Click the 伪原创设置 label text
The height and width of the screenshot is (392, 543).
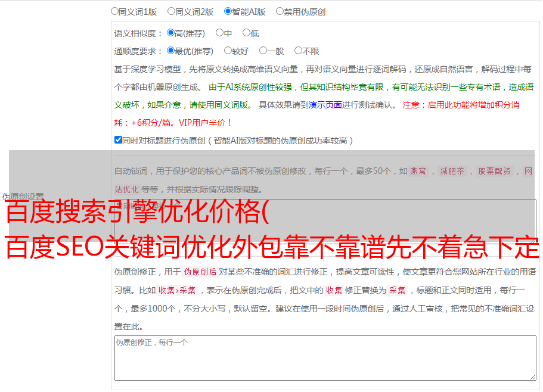[x=23, y=197]
